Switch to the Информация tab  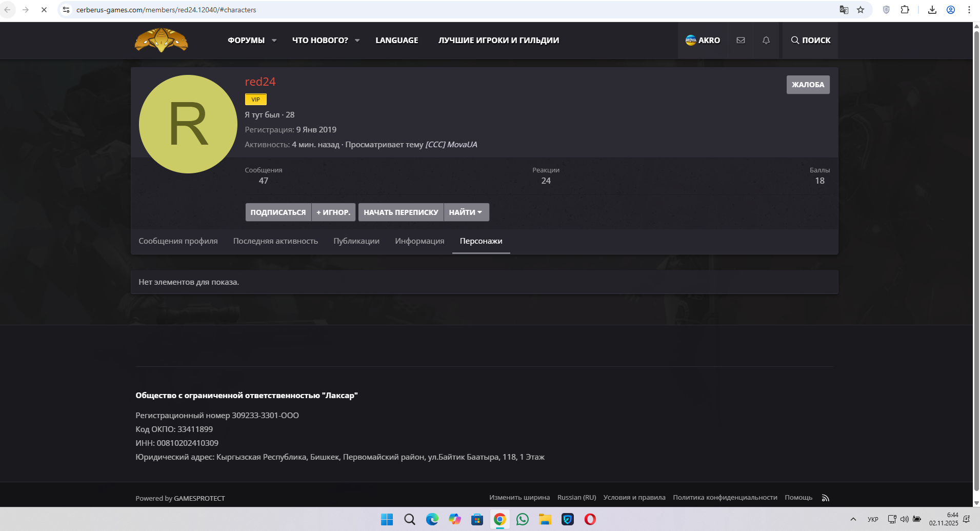pos(419,241)
